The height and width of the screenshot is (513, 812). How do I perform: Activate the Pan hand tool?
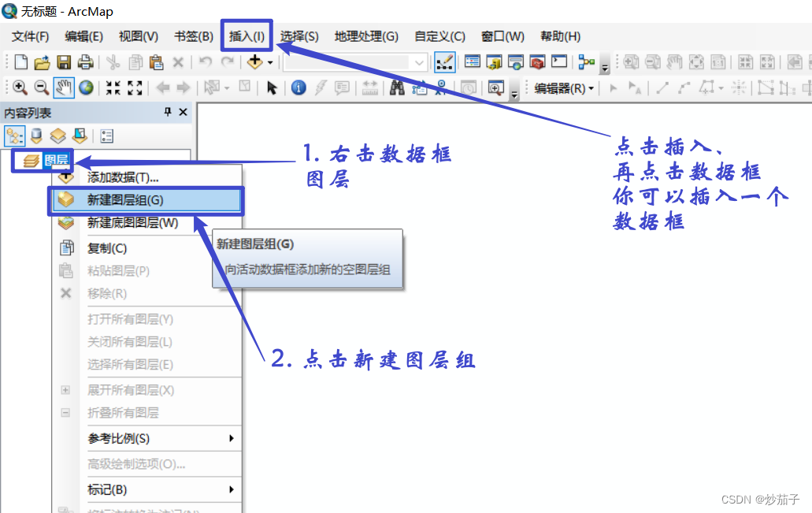coord(64,87)
